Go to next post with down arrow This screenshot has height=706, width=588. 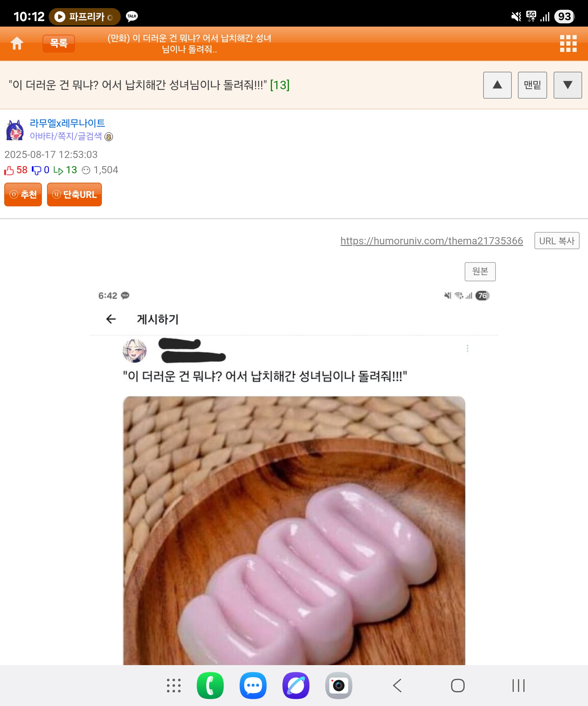pyautogui.click(x=568, y=85)
